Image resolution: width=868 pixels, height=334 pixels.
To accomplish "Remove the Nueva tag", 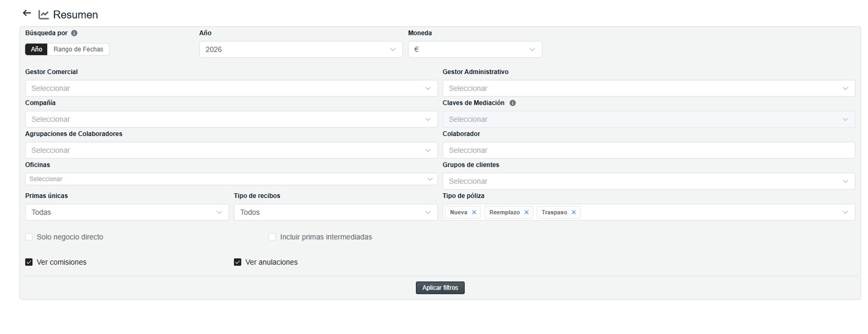I will [474, 212].
